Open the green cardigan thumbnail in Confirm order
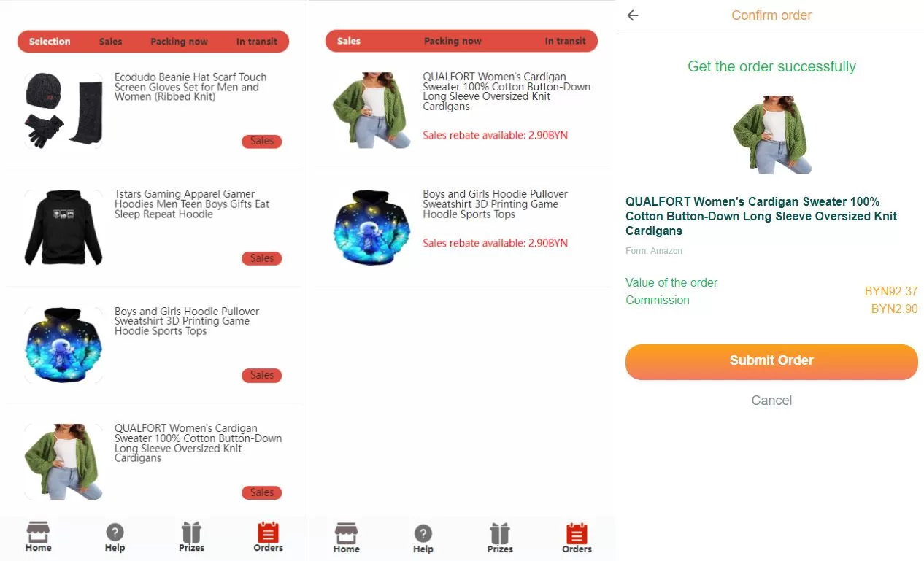Image resolution: width=924 pixels, height=561 pixels. pos(771,134)
